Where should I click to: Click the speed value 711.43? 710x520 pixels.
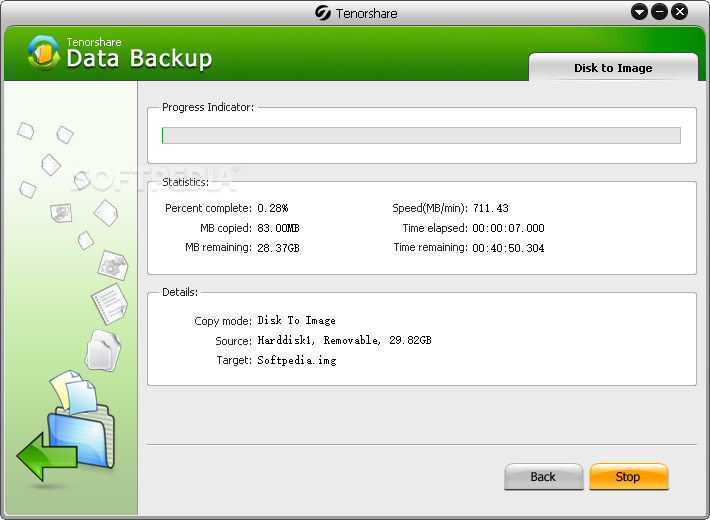pos(491,208)
